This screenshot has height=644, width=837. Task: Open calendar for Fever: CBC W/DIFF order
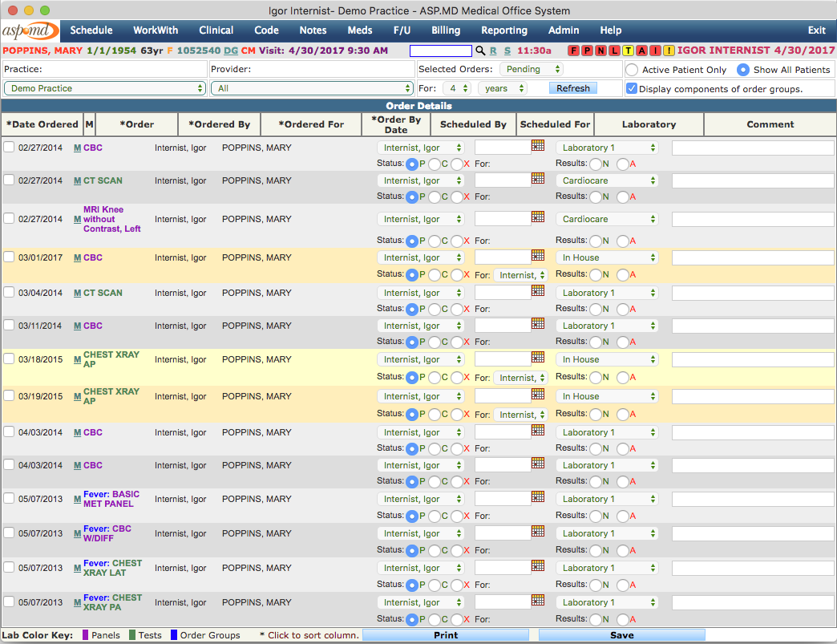click(x=538, y=532)
